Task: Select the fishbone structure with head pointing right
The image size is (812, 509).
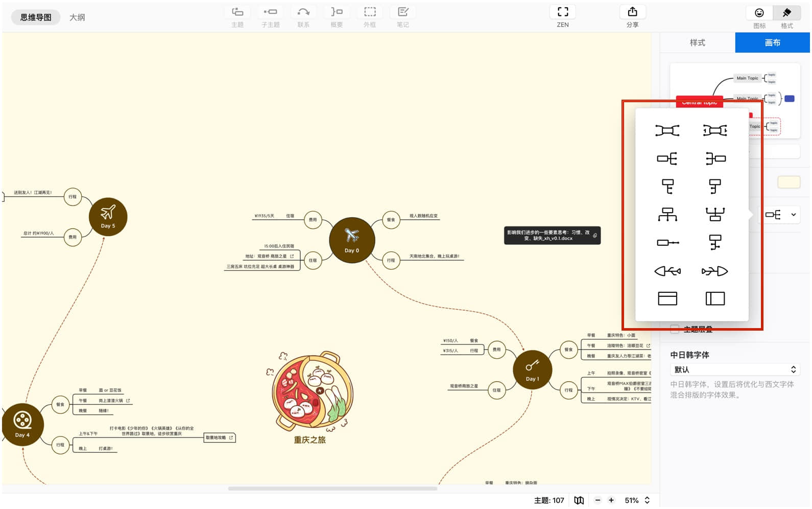Action: pyautogui.click(x=714, y=271)
